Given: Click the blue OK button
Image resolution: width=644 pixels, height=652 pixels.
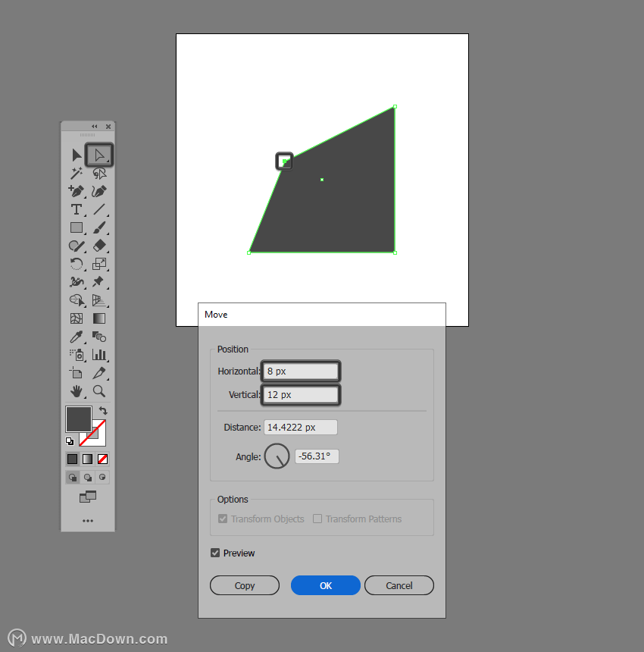Looking at the screenshot, I should [326, 585].
